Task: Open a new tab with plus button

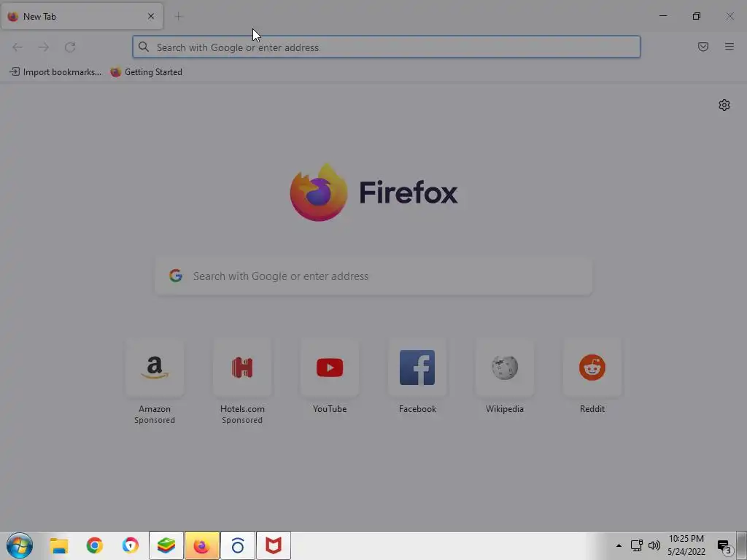Action: tap(178, 17)
